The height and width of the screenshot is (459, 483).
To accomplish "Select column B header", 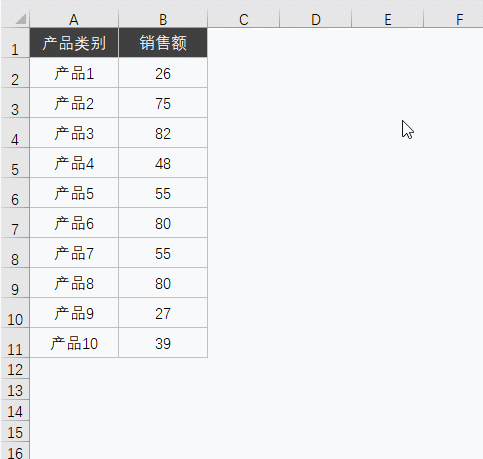I will 163,19.
